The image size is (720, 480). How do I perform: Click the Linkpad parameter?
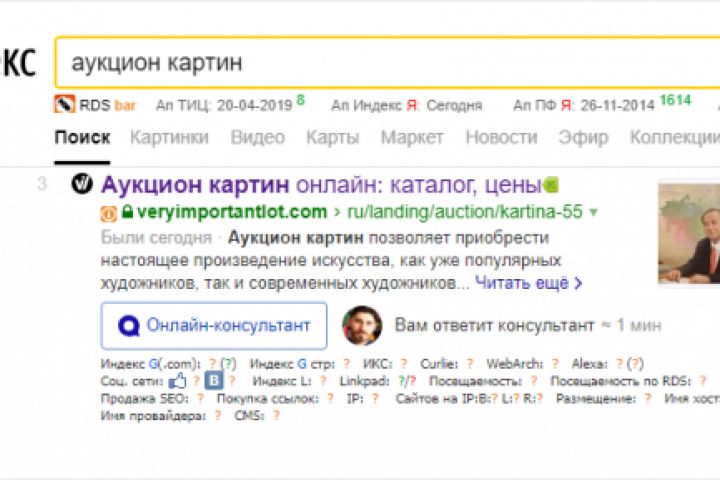pyautogui.click(x=377, y=381)
